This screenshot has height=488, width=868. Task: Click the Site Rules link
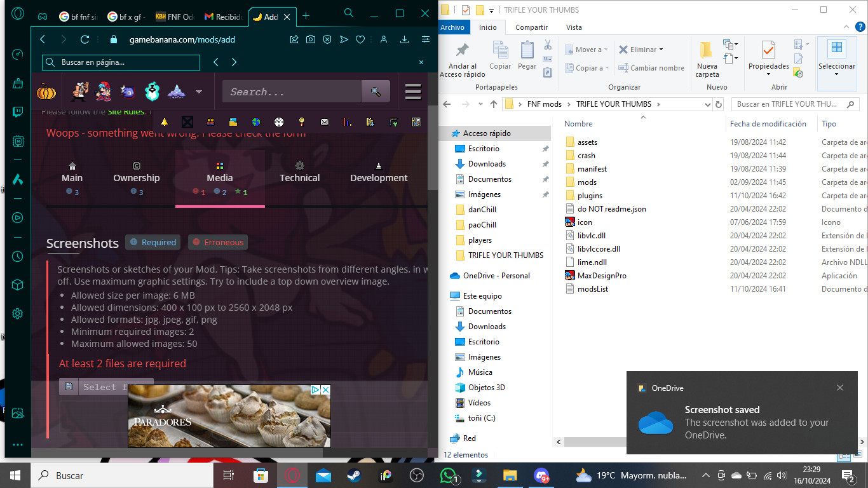125,112
